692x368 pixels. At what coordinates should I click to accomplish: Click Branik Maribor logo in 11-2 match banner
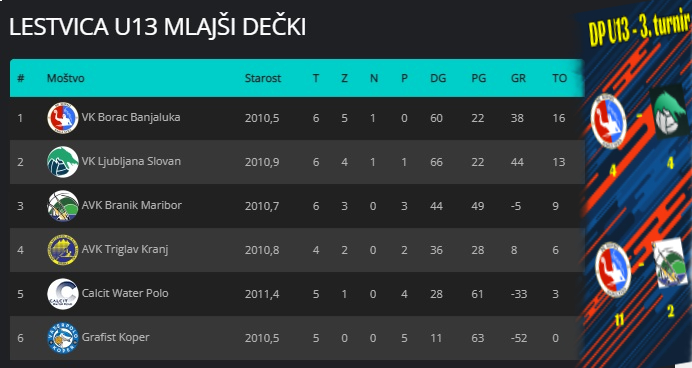click(670, 263)
